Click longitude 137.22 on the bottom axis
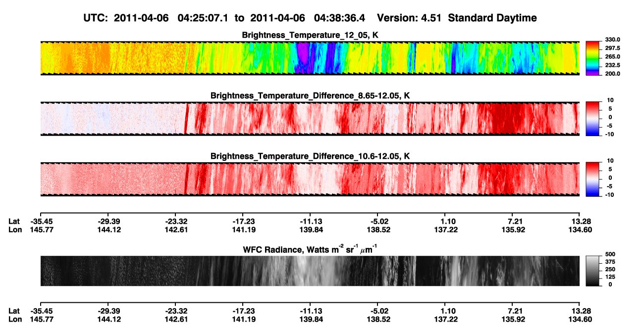 point(447,320)
